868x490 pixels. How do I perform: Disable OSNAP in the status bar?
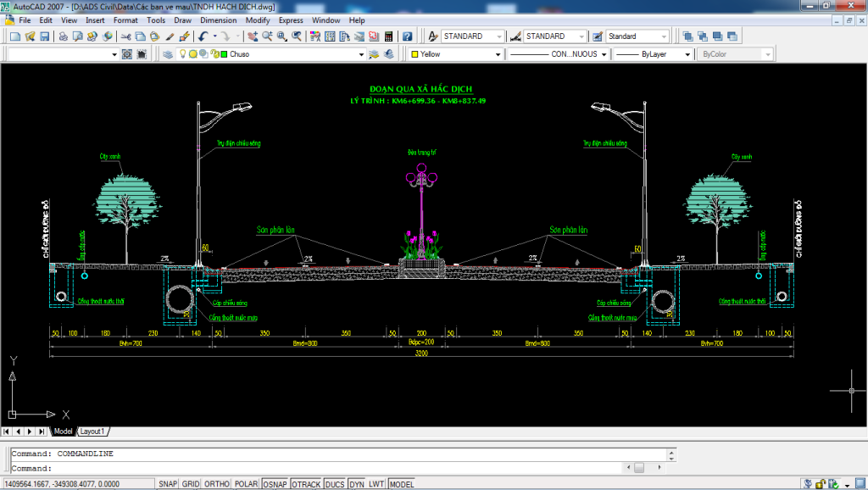[275, 484]
